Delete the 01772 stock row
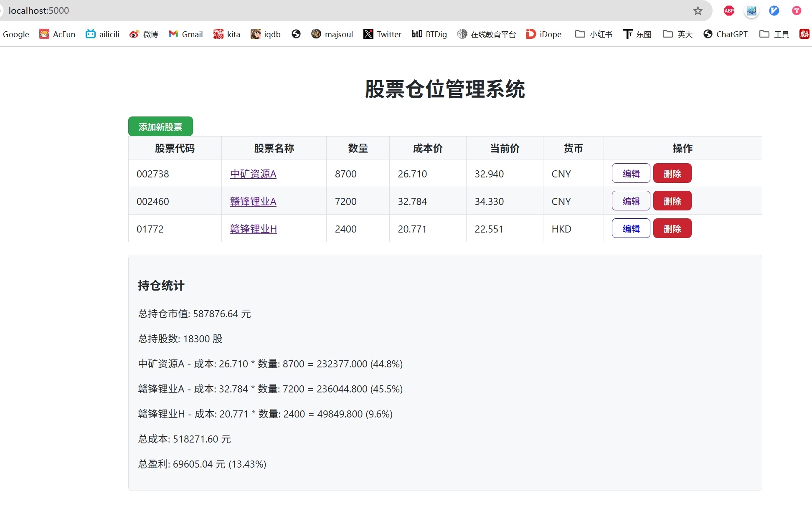Image resolution: width=812 pixels, height=506 pixels. 672,228
